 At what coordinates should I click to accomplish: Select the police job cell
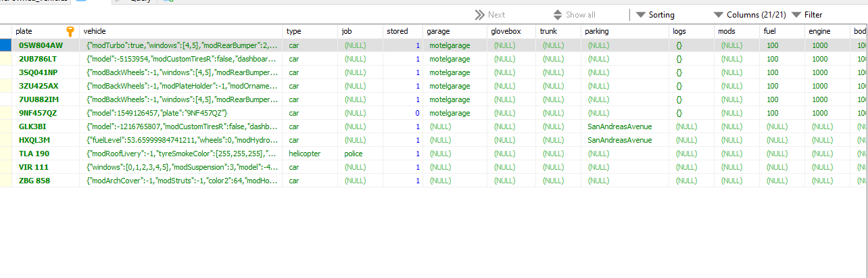pyautogui.click(x=360, y=154)
